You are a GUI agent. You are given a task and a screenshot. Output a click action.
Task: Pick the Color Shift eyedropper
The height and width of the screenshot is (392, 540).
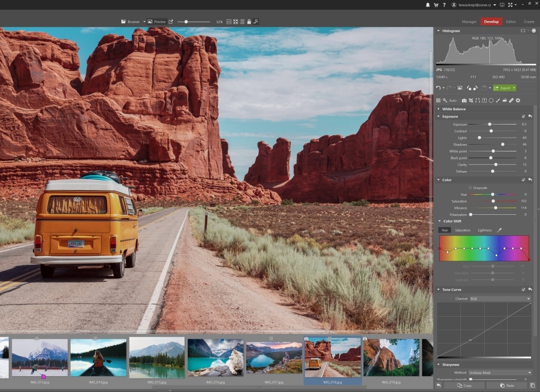pyautogui.click(x=499, y=230)
